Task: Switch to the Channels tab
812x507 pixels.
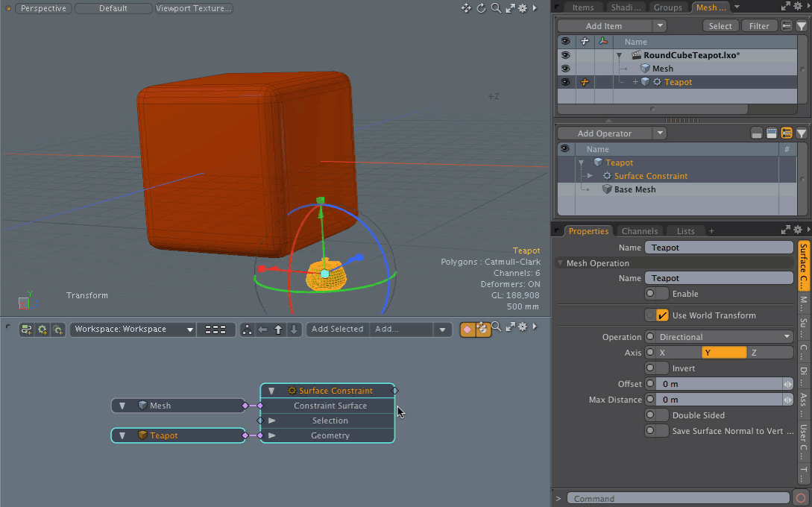Action: click(x=639, y=231)
